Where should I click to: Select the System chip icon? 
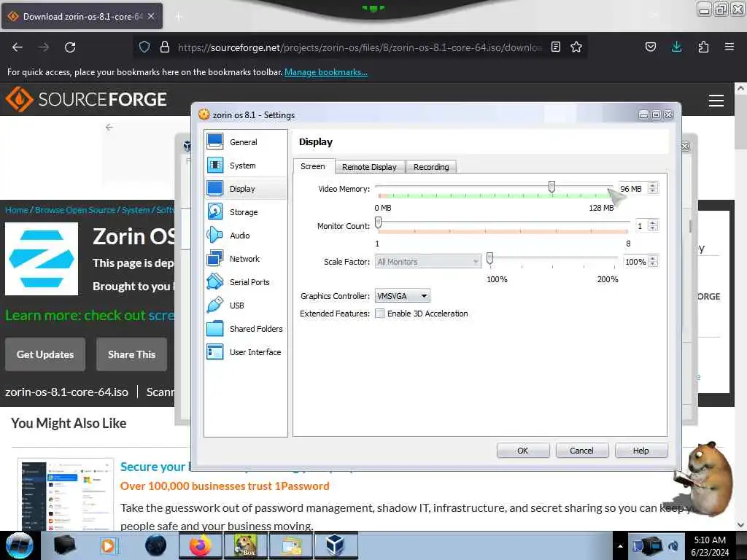(215, 165)
